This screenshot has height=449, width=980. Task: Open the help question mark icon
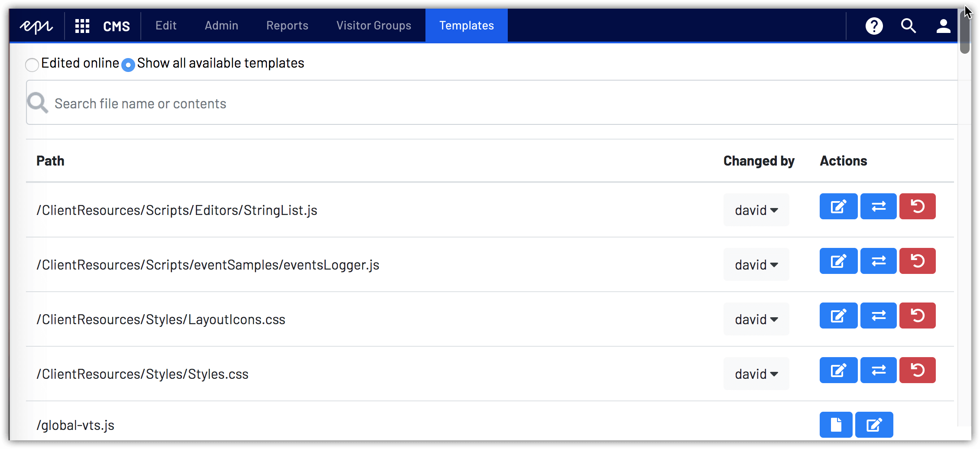(x=874, y=26)
